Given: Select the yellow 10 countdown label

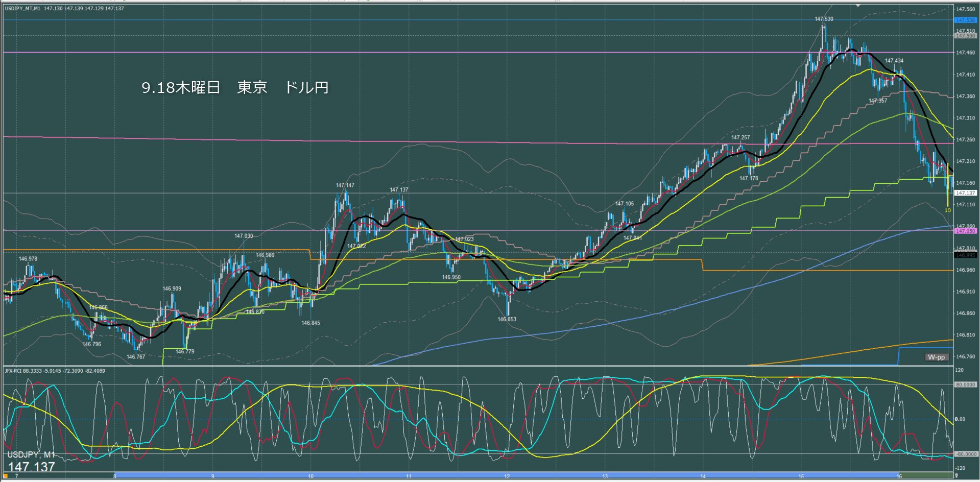Looking at the screenshot, I should (x=947, y=210).
